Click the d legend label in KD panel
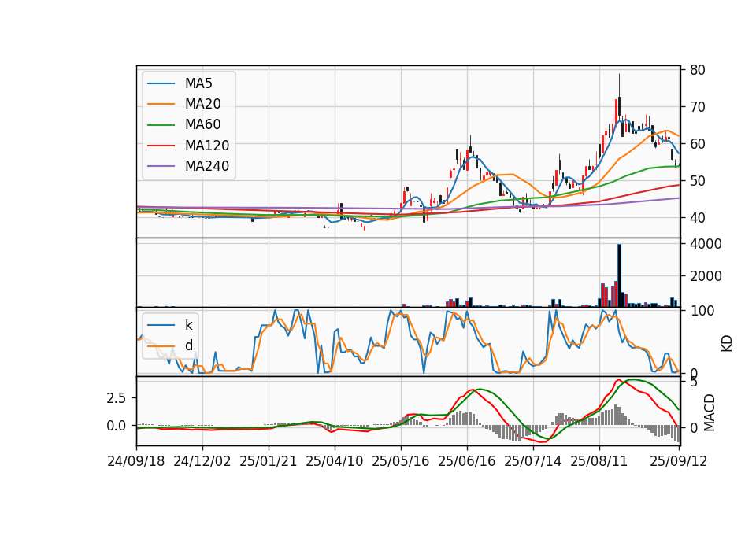The height and width of the screenshot is (543, 756). (x=188, y=345)
